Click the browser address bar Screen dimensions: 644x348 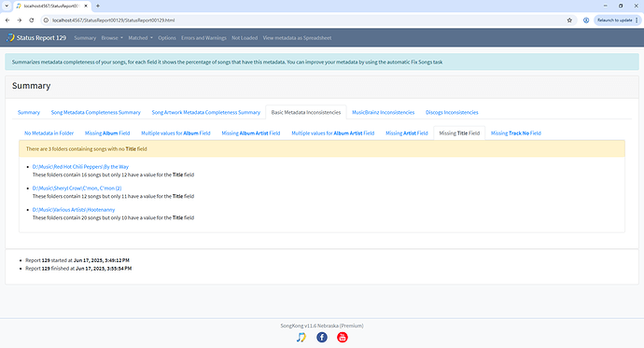click(304, 21)
